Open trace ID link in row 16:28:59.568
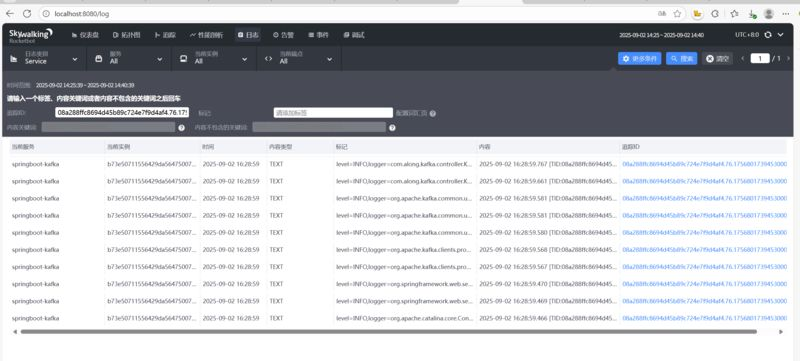 705,250
